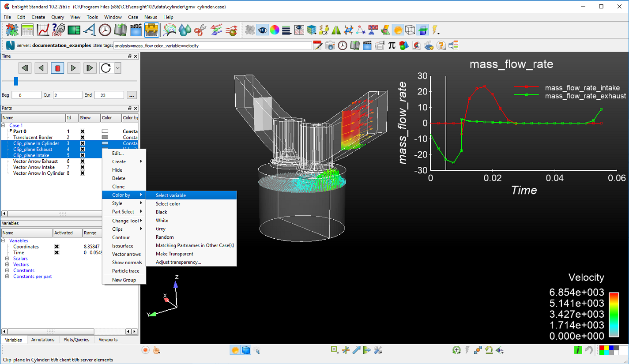Expand the Vectors variable group
The width and height of the screenshot is (629, 364).
(x=7, y=264)
